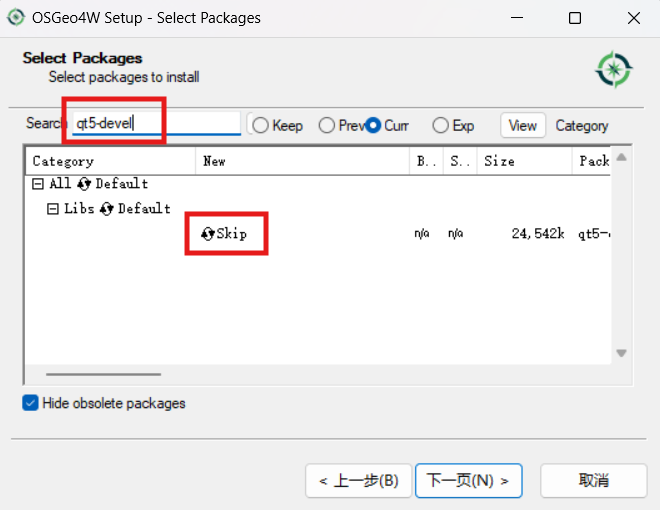660x510 pixels.
Task: Click the scroll down arrow of package list
Action: click(x=621, y=353)
